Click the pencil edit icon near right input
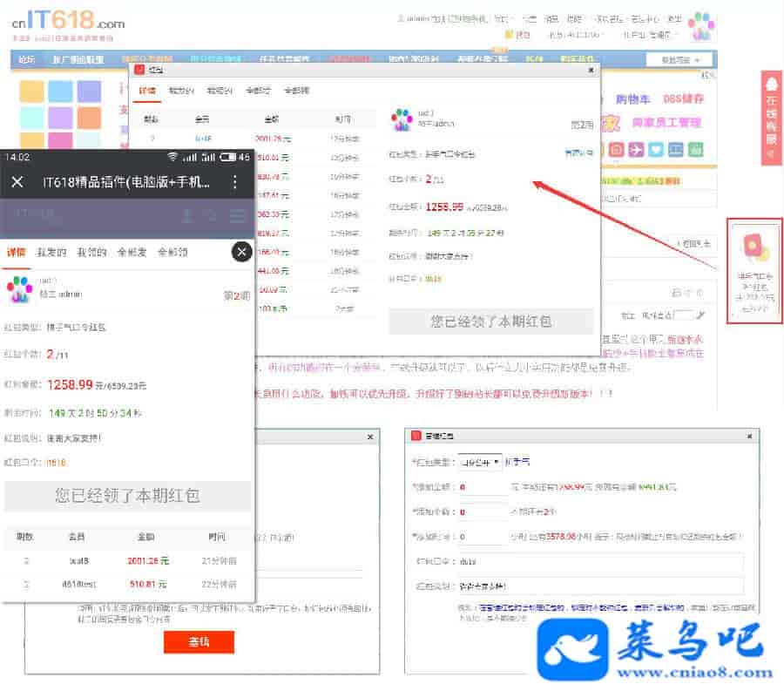The width and height of the screenshot is (784, 691). tap(700, 315)
